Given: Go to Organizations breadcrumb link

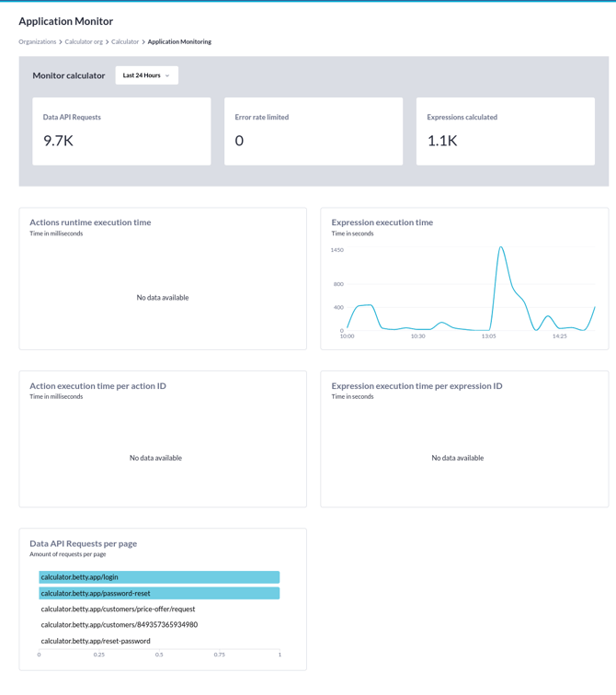Looking at the screenshot, I should tap(38, 41).
